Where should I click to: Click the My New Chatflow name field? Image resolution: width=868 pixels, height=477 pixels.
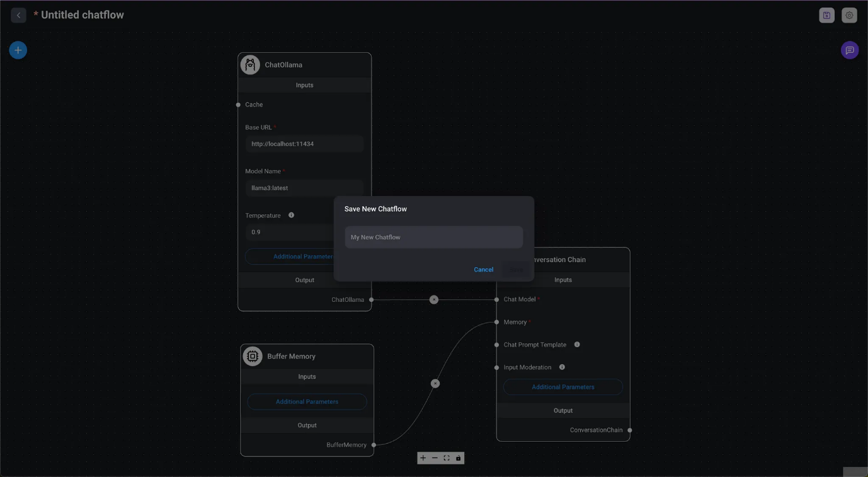[433, 238]
